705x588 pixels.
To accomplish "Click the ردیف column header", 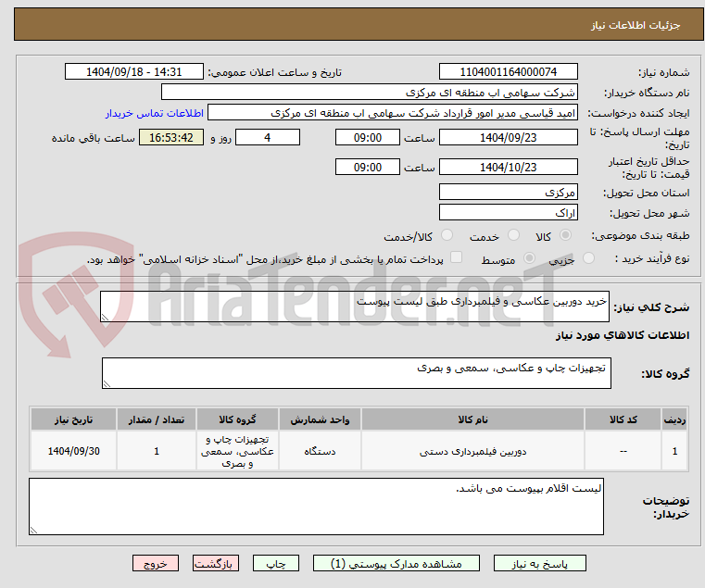I will [x=674, y=419].
